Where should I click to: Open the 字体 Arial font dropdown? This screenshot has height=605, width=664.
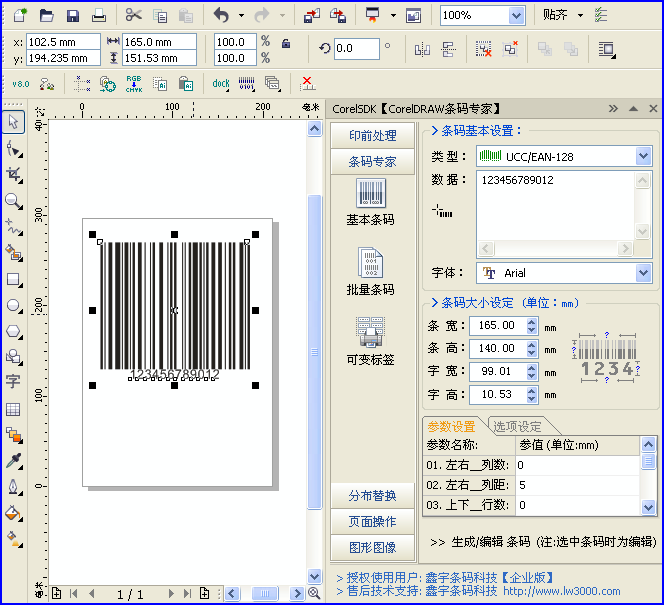pos(643,273)
